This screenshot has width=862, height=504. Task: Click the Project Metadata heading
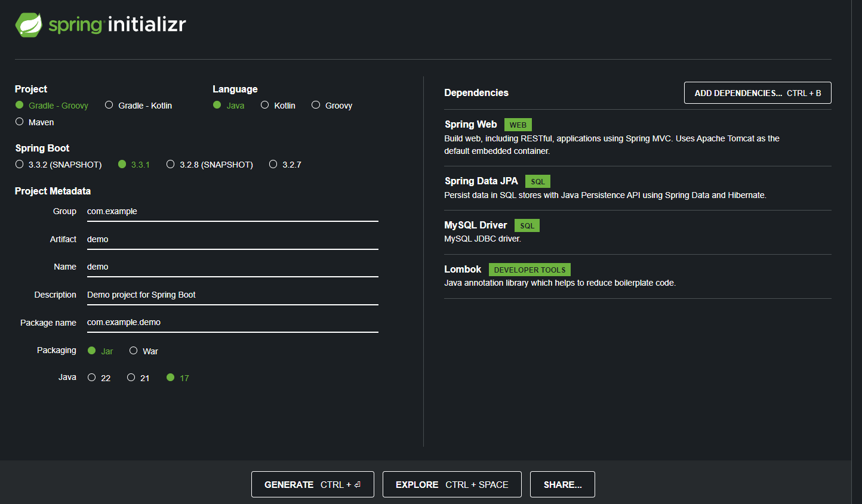click(53, 191)
